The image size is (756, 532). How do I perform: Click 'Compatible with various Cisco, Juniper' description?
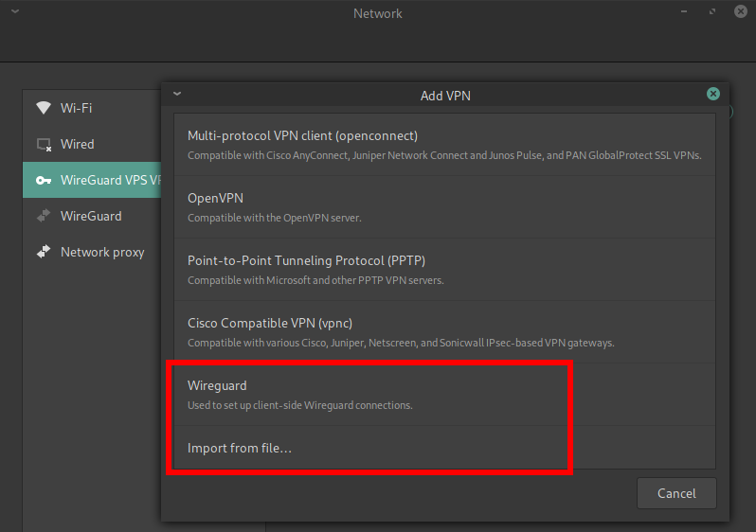click(x=401, y=343)
